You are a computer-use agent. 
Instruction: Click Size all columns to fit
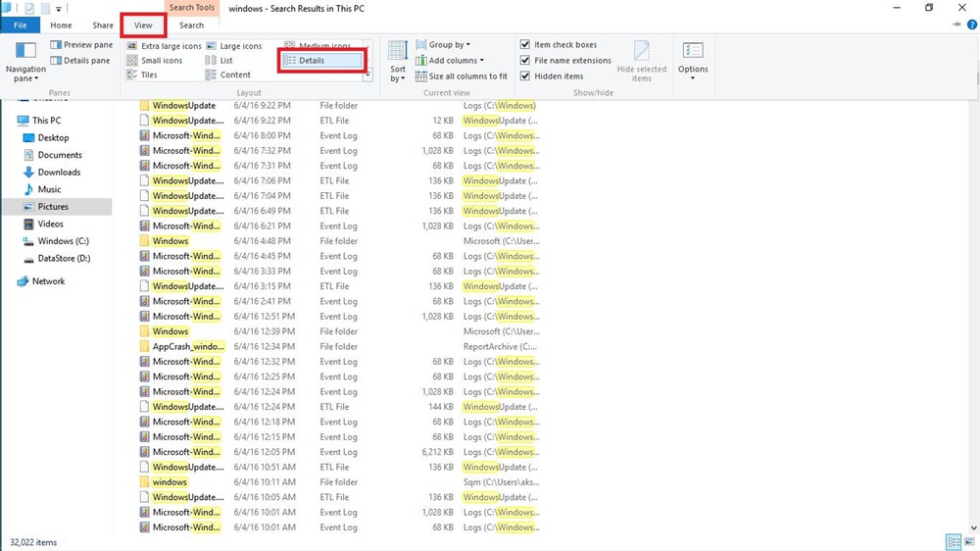point(462,76)
